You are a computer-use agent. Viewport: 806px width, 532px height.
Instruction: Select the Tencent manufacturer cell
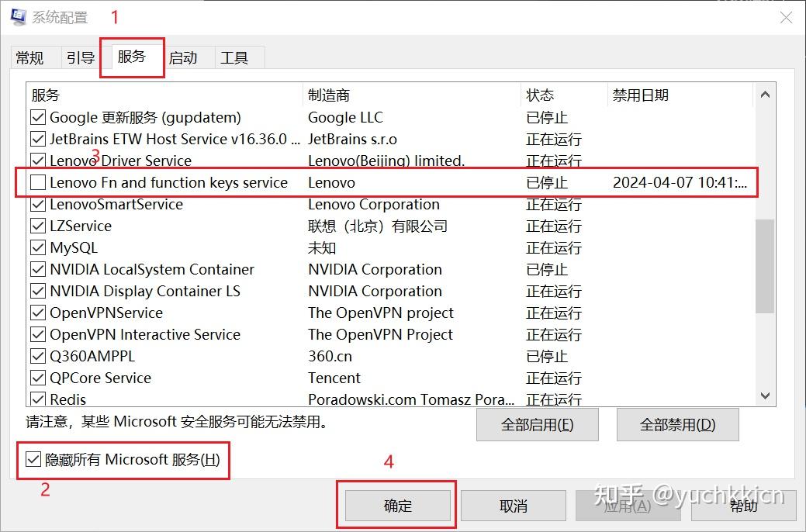click(334, 378)
